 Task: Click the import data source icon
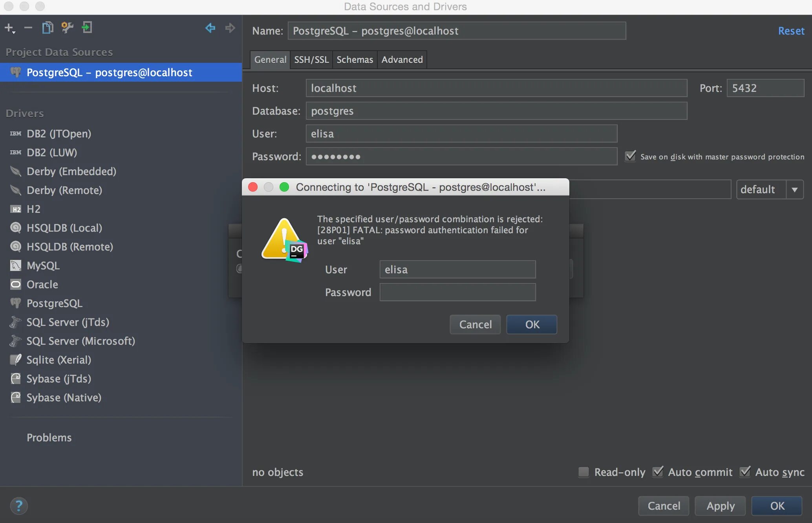[x=87, y=27]
